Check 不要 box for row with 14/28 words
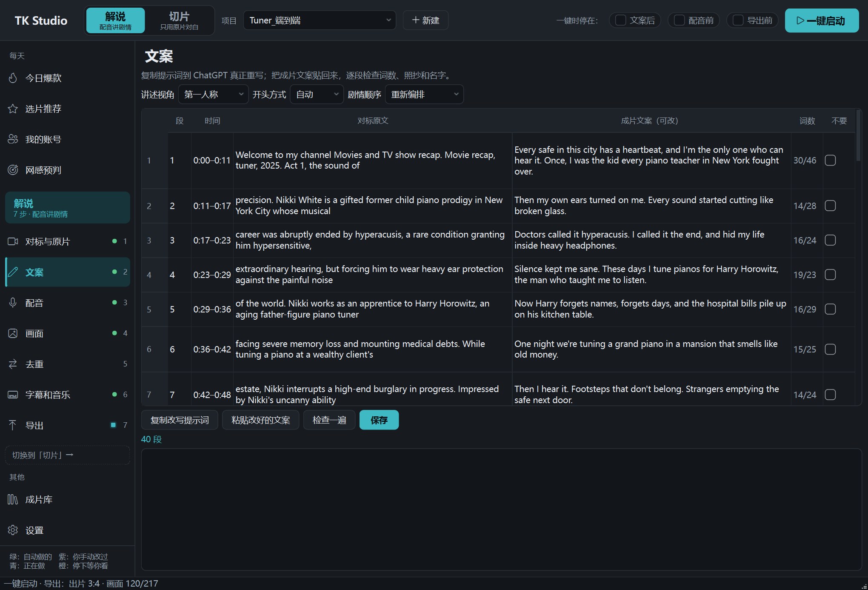 pyautogui.click(x=830, y=206)
